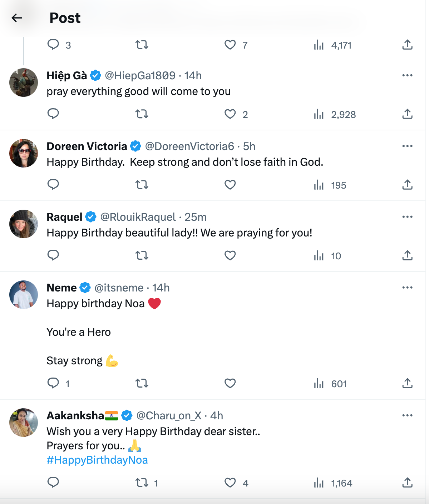The width and height of the screenshot is (429, 504).
Task: Open more options for Hiệp Gà's post
Action: click(x=407, y=75)
